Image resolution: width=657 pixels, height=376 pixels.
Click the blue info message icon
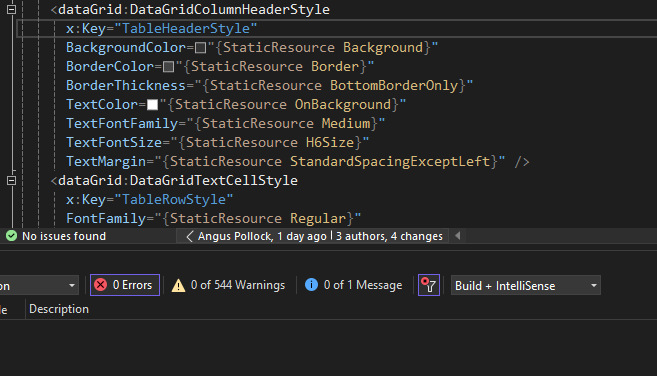311,285
